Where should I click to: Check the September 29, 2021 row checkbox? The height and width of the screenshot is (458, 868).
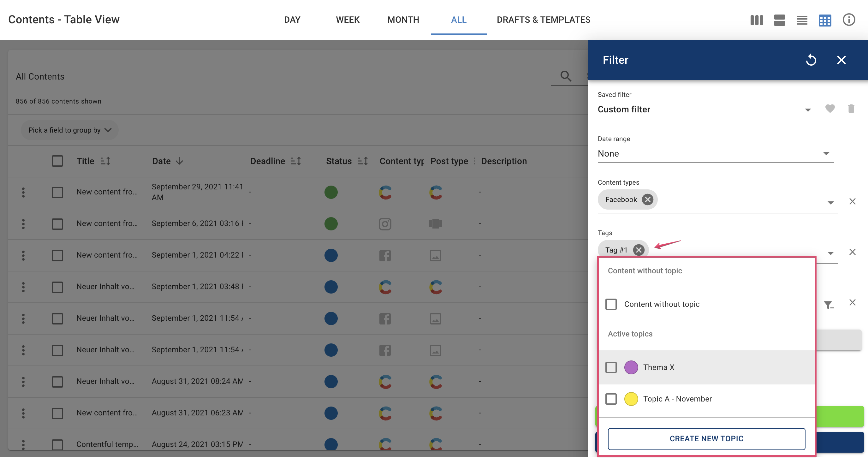click(57, 193)
